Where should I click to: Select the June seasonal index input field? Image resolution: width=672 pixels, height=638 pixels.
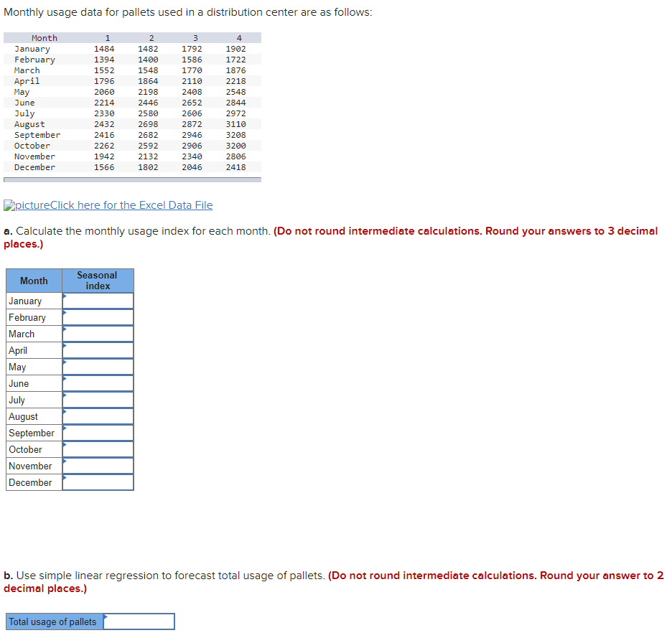coord(98,383)
